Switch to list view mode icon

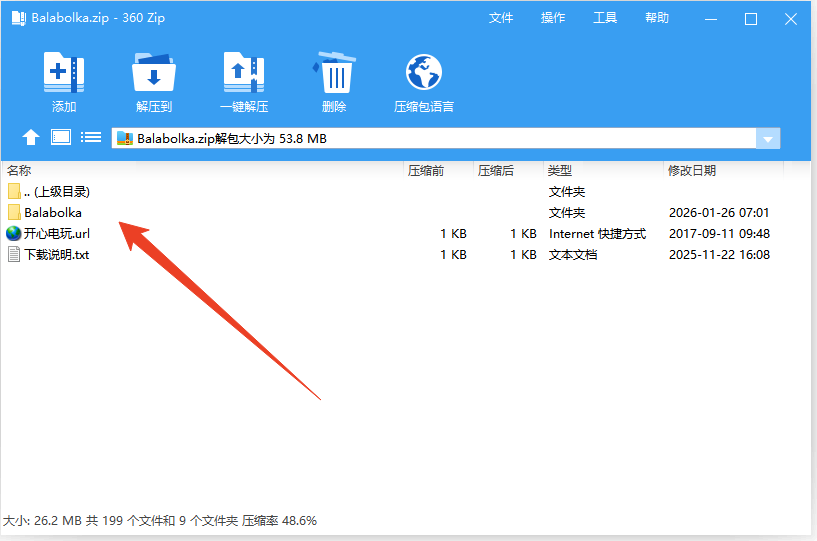pos(91,138)
